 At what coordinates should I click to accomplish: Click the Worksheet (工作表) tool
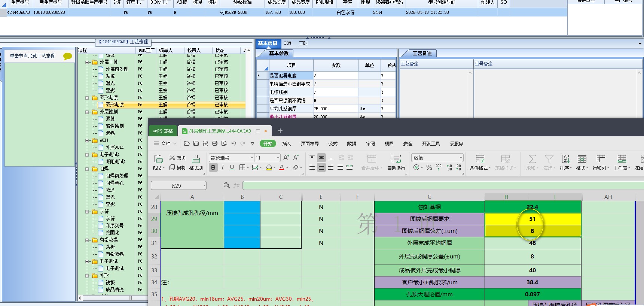(622, 163)
